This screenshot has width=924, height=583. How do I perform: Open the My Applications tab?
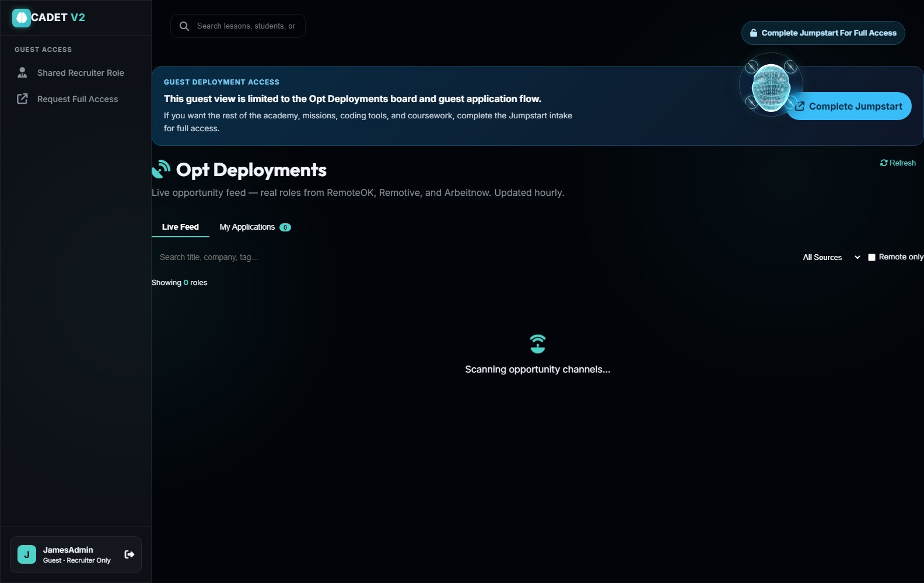255,227
